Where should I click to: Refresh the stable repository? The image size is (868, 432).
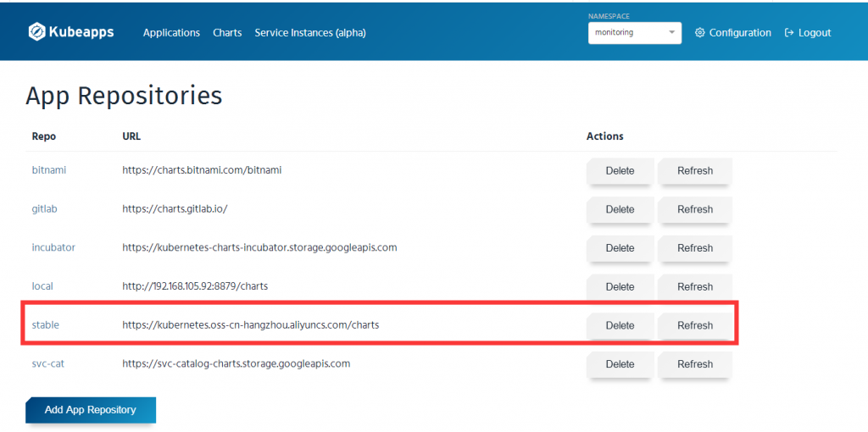click(x=695, y=326)
